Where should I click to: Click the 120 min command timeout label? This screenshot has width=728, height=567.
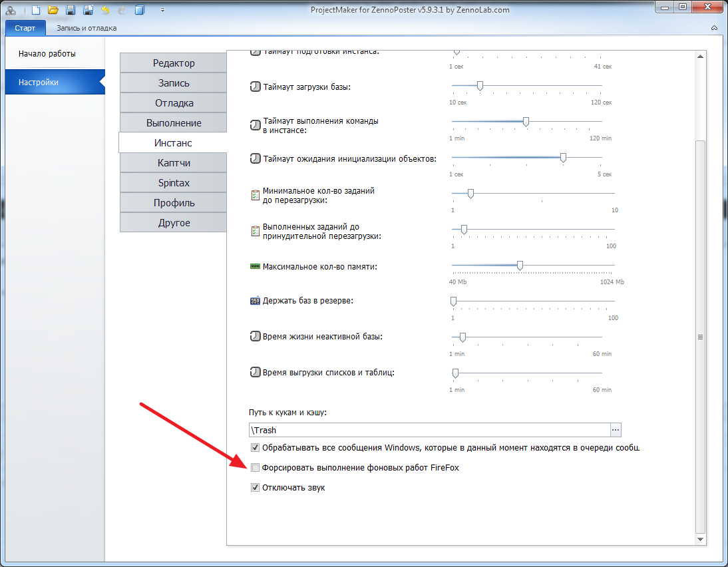click(x=600, y=138)
